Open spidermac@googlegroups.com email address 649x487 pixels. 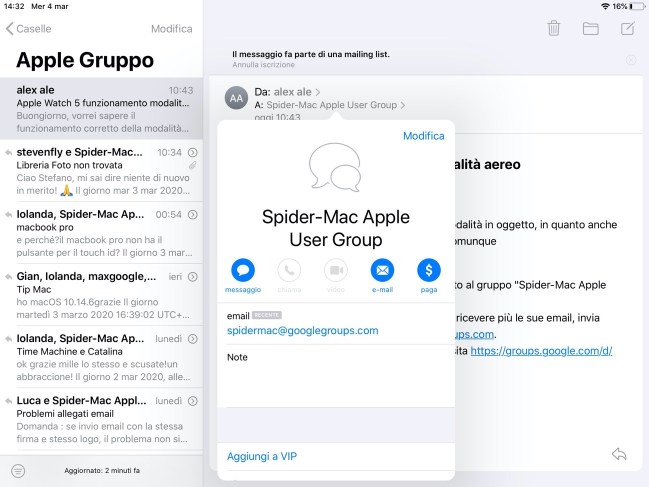pos(303,330)
